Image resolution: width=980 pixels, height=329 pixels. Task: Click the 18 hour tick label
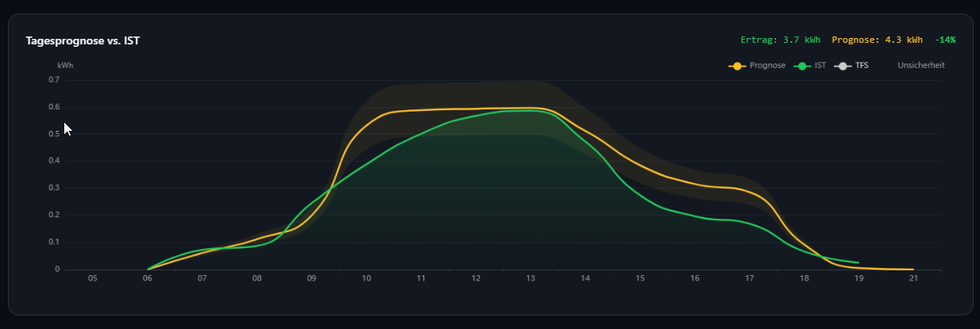[x=804, y=279]
